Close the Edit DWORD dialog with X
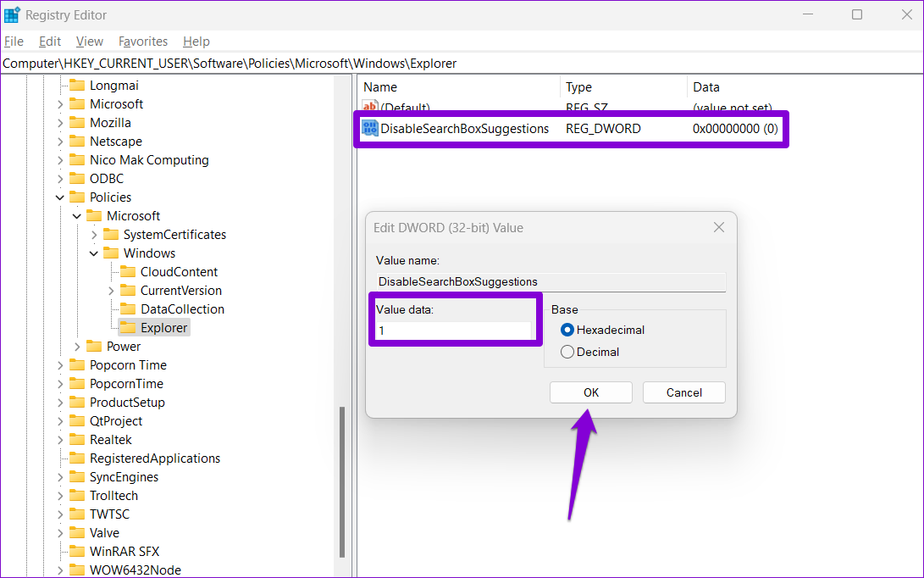 pyautogui.click(x=718, y=228)
